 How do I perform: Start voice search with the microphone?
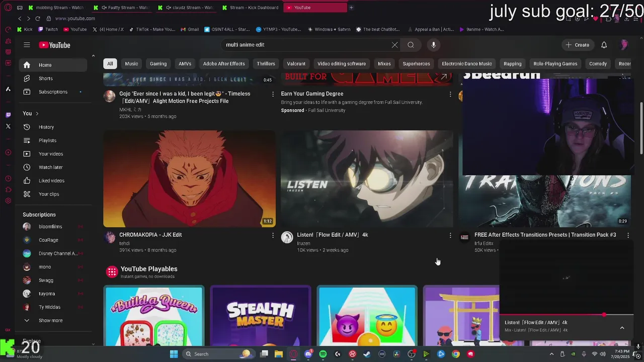(x=433, y=45)
